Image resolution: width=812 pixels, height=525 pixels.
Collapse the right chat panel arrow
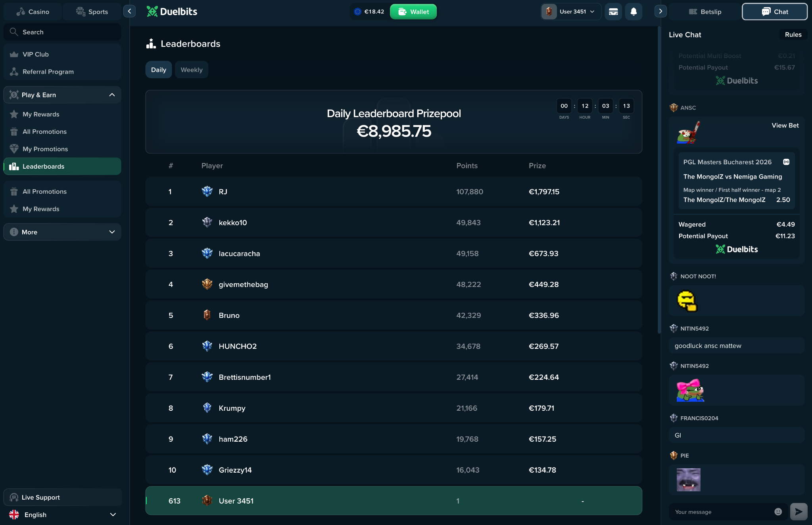[660, 12]
